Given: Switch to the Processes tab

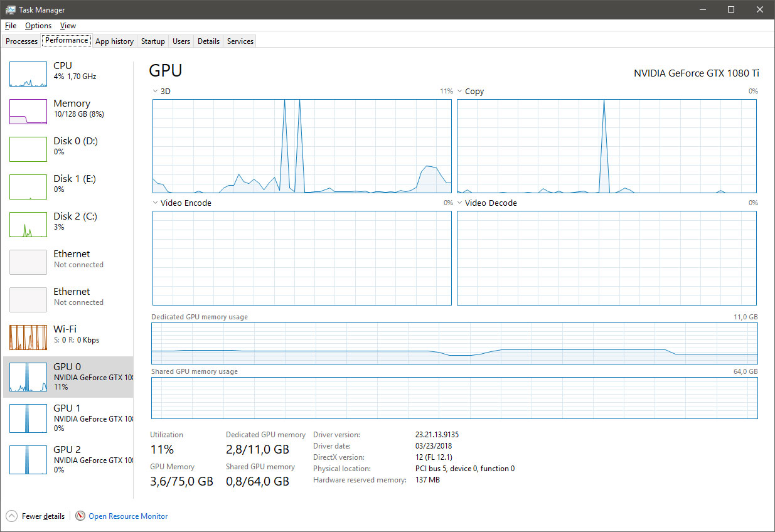Looking at the screenshot, I should 21,41.
